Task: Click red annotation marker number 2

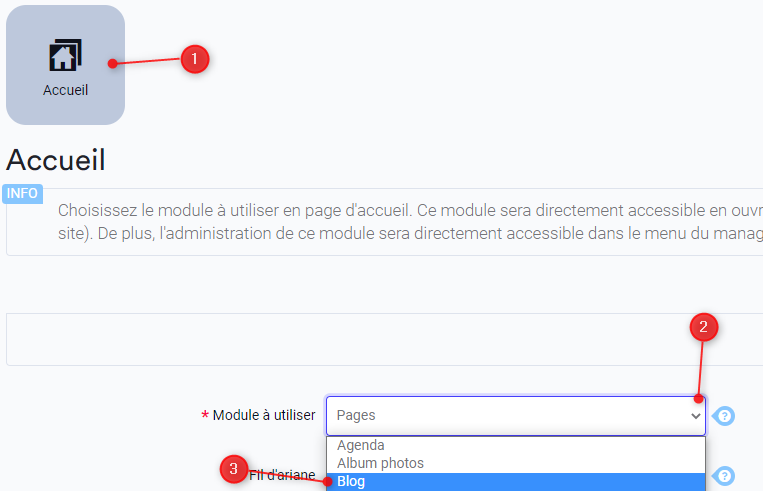Action: 704,327
